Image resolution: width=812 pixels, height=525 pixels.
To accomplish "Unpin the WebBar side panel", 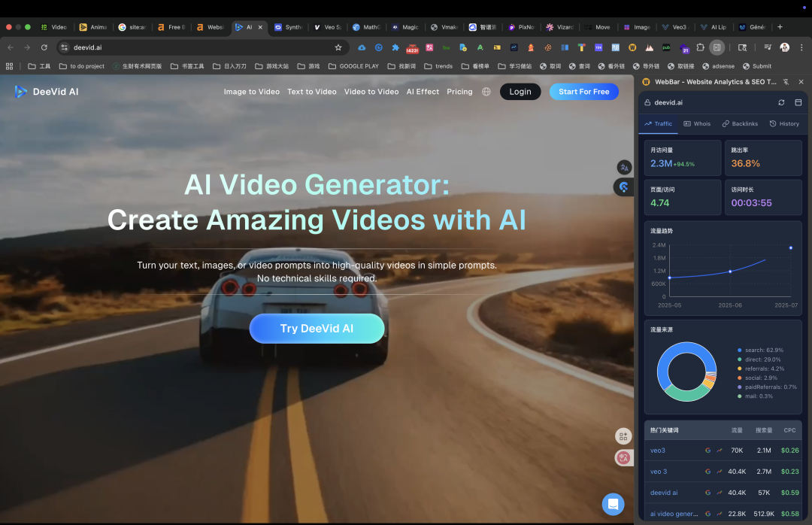I will click(x=786, y=82).
